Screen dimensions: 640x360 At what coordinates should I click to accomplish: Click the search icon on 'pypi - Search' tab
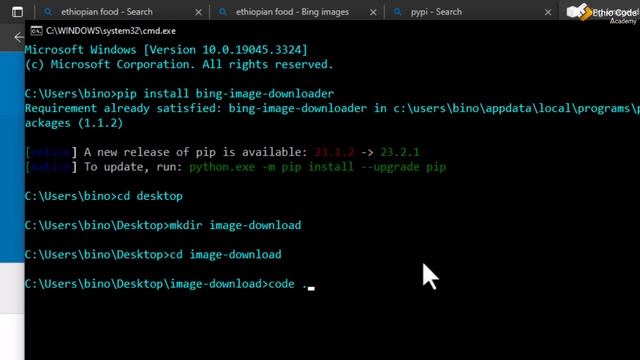click(x=398, y=12)
